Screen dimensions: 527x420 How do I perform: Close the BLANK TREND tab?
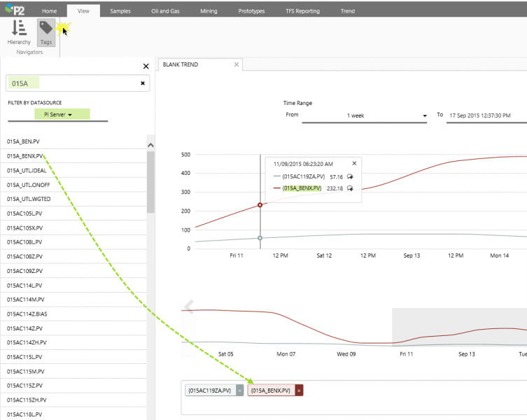pyautogui.click(x=237, y=64)
